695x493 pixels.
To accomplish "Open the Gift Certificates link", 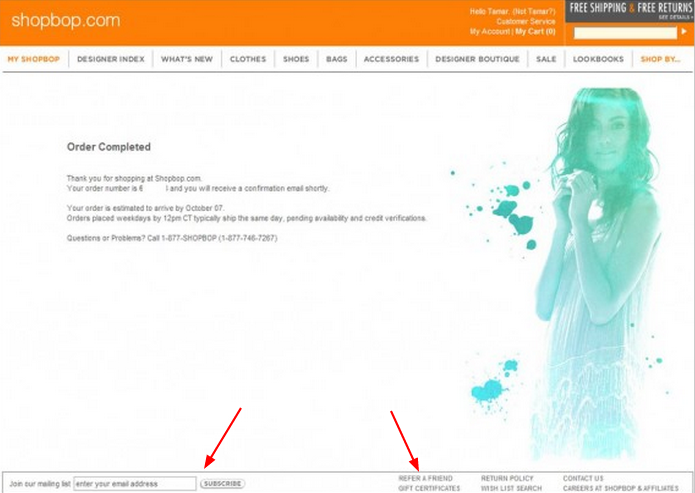I will point(429,488).
